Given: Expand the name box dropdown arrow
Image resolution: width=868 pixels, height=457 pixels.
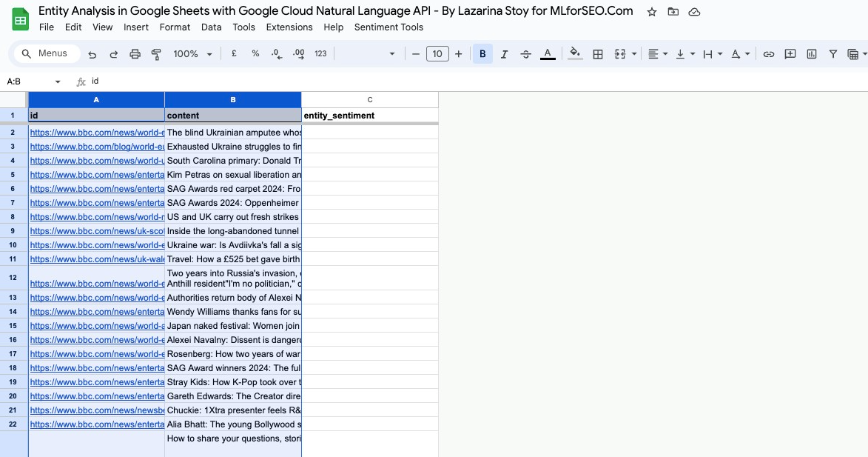Looking at the screenshot, I should click(58, 82).
